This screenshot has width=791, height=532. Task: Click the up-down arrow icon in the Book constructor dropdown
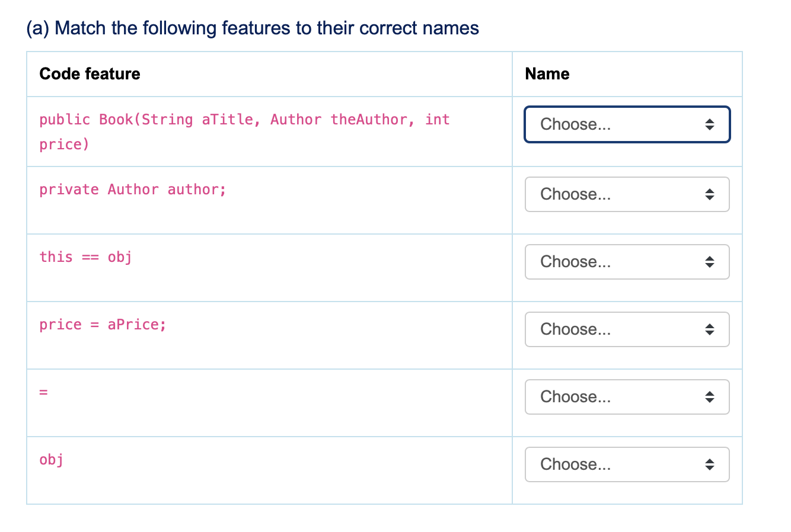[710, 124]
